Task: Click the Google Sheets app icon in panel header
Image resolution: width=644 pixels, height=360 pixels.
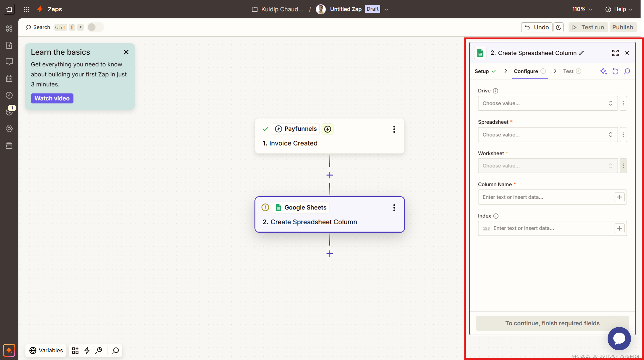Action: pyautogui.click(x=480, y=53)
